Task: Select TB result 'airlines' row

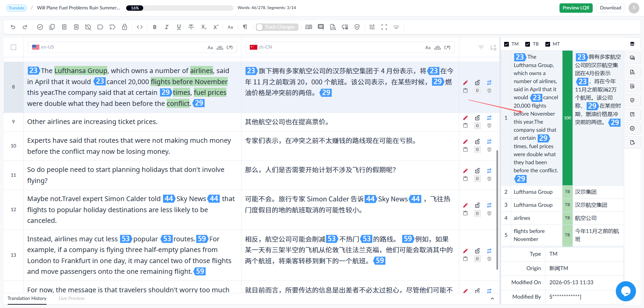Action: point(562,218)
